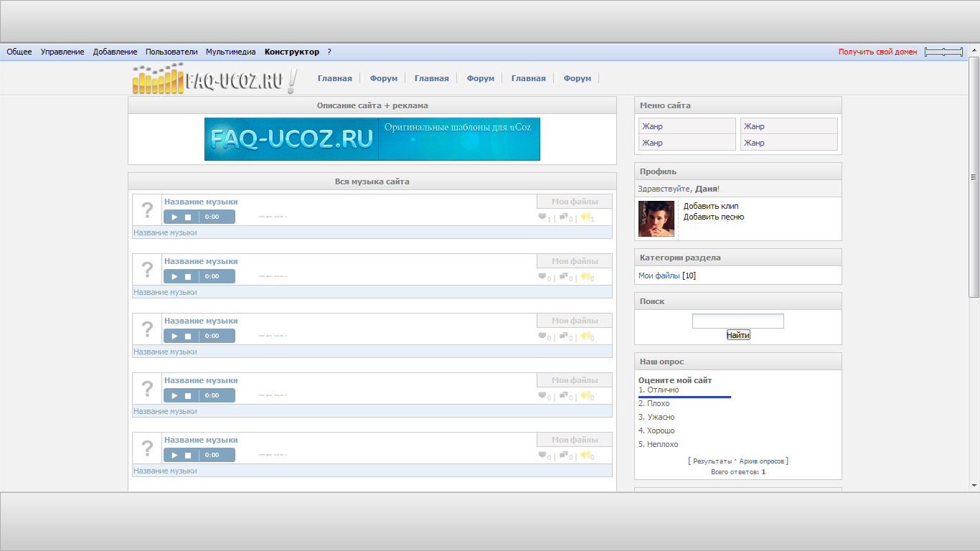The image size is (980, 551).
Task: Open the Архив опросов link
Action: click(x=762, y=461)
